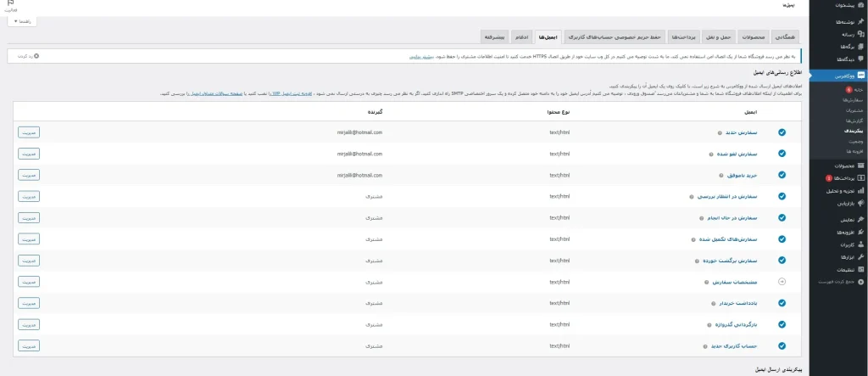Click مدیریت button for حساب کاربری جدید row
The height and width of the screenshot is (376, 868).
(29, 345)
